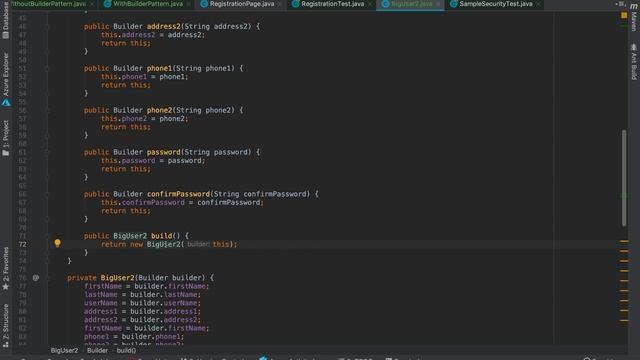Close the WithoutBuilderPattern.java tab

tap(92, 4)
